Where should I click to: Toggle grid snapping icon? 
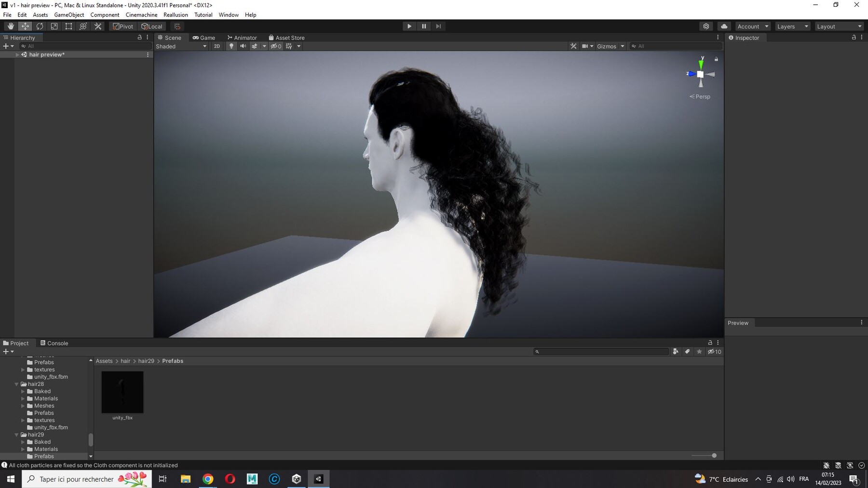(x=177, y=26)
